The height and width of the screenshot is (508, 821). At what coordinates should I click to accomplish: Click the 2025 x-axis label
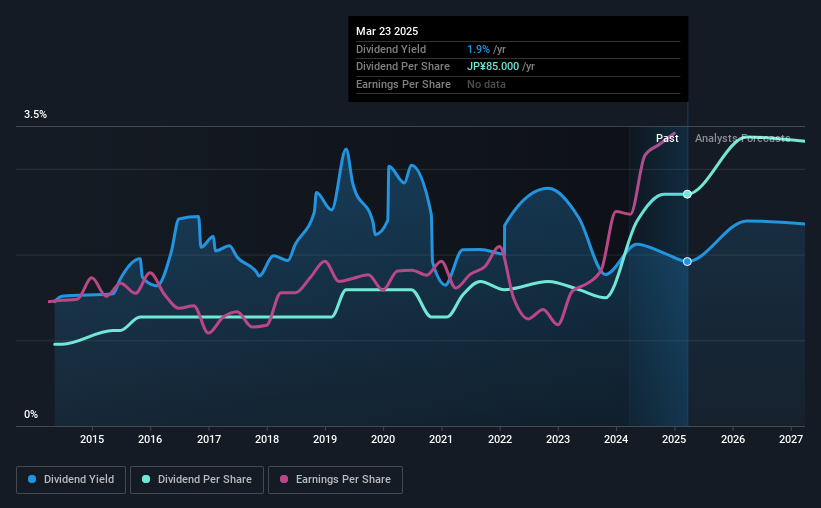[x=674, y=439]
